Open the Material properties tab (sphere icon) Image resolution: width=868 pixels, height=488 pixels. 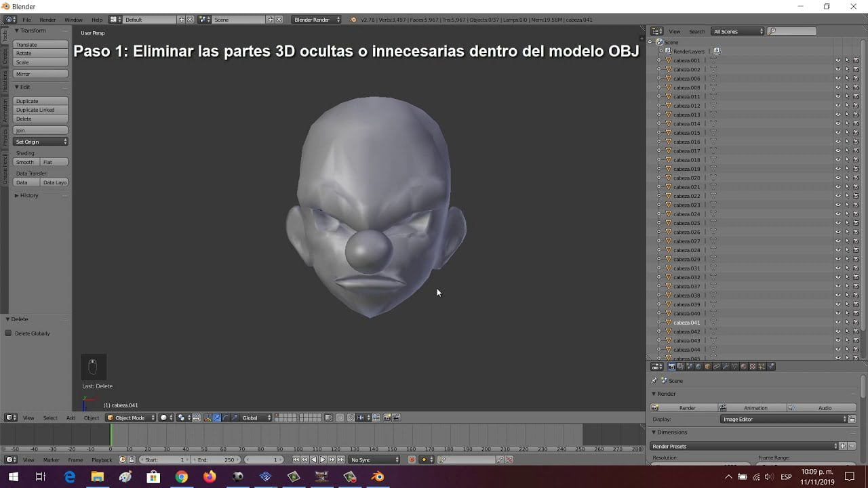point(743,366)
